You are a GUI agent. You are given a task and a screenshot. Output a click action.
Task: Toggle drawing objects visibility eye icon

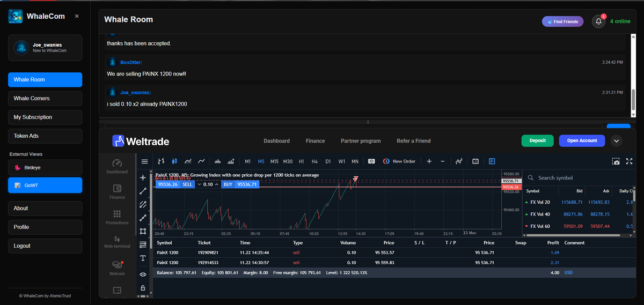point(143,274)
